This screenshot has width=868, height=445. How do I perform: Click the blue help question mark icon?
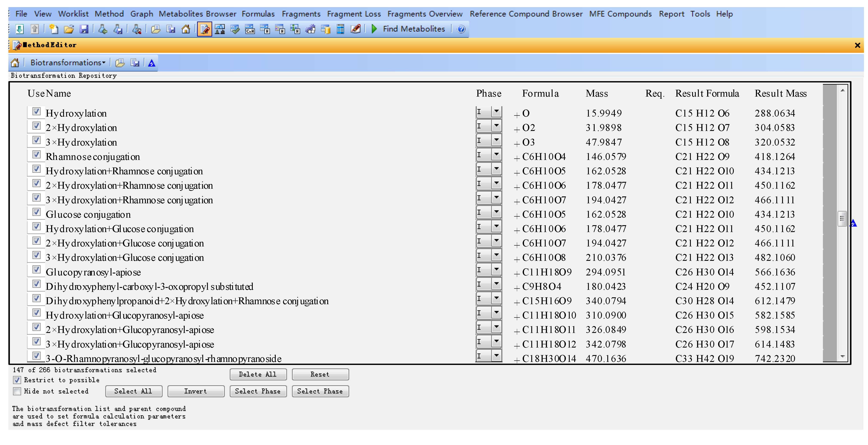pos(461,29)
